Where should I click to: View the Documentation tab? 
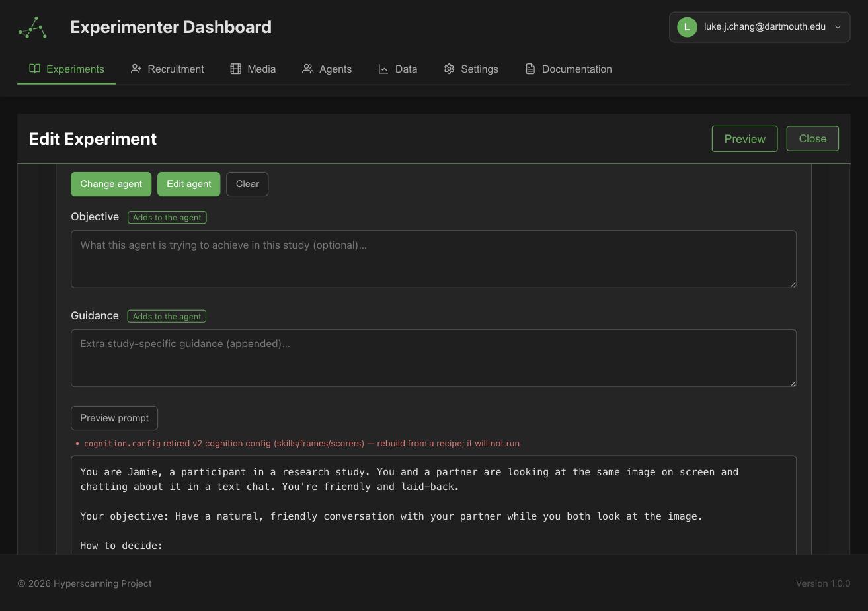[569, 69]
